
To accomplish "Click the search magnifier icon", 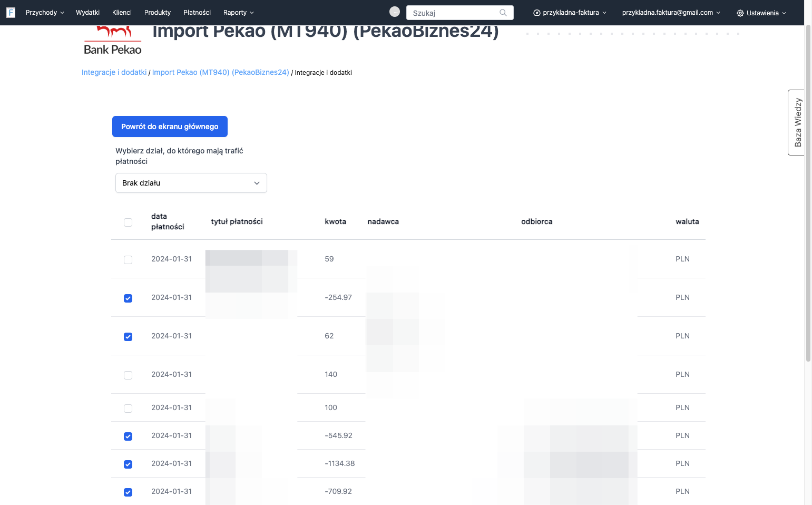I will (x=503, y=13).
